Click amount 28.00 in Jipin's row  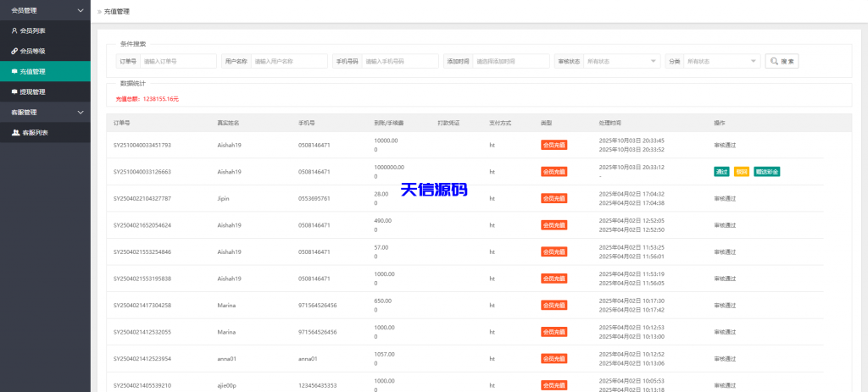(381, 194)
